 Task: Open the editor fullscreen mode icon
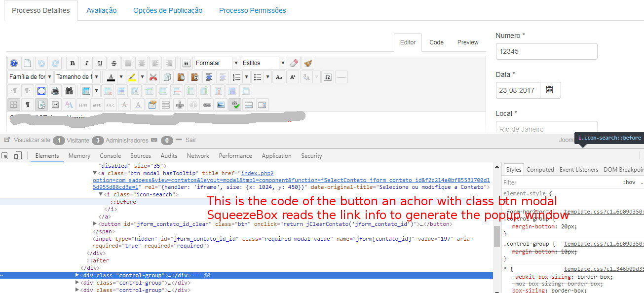click(40, 90)
